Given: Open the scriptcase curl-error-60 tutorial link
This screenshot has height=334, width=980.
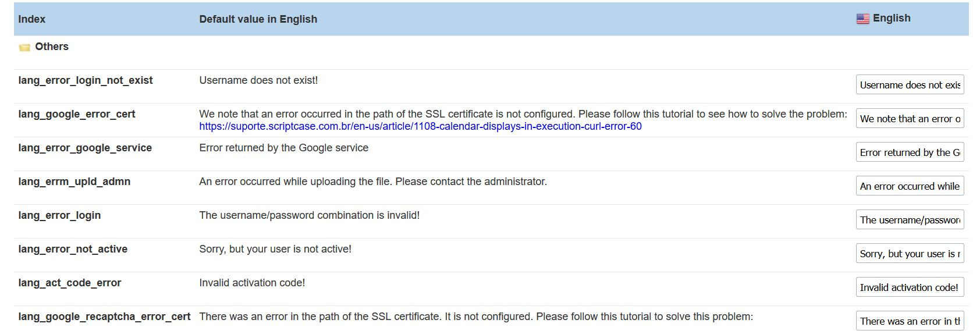Looking at the screenshot, I should point(420,126).
